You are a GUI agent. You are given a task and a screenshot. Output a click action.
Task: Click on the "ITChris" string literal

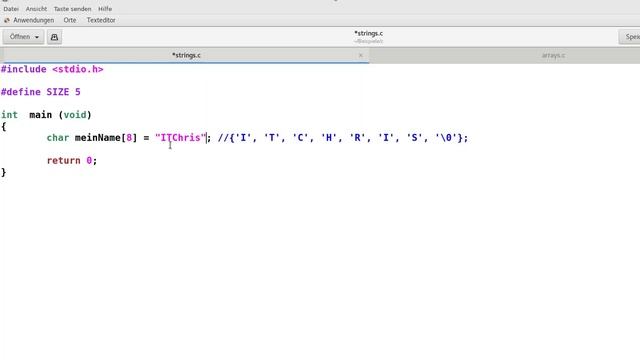point(180,138)
